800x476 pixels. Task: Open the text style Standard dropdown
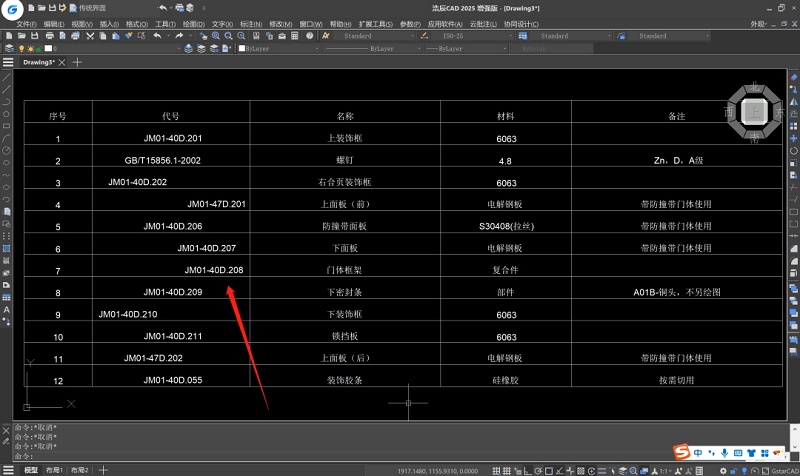[x=377, y=36]
